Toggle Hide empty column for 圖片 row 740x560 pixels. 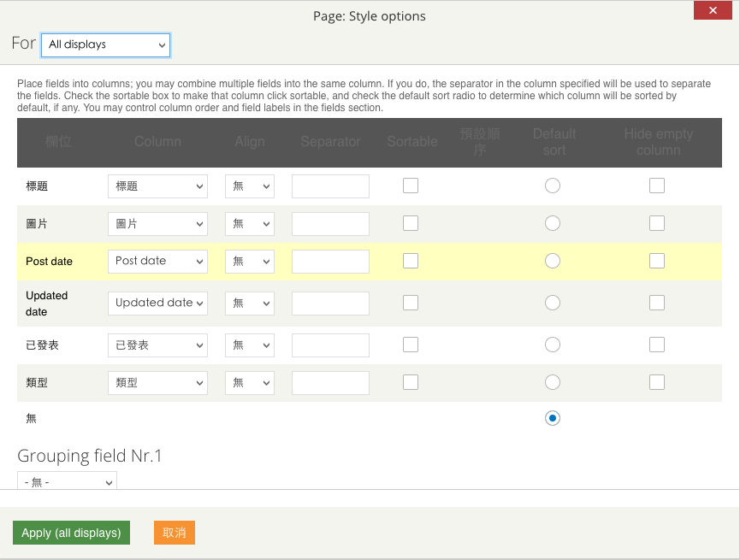point(657,223)
